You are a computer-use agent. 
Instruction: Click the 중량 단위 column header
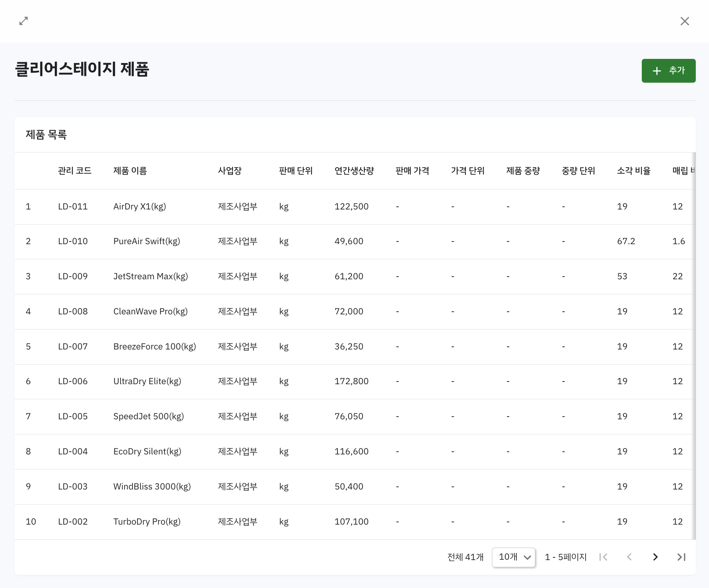tap(578, 171)
